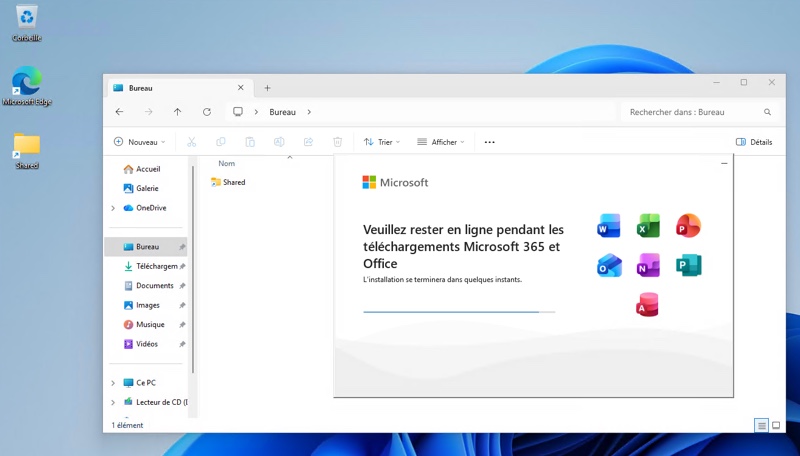
Task: Click the Word icon in the Office installer
Action: (x=608, y=227)
